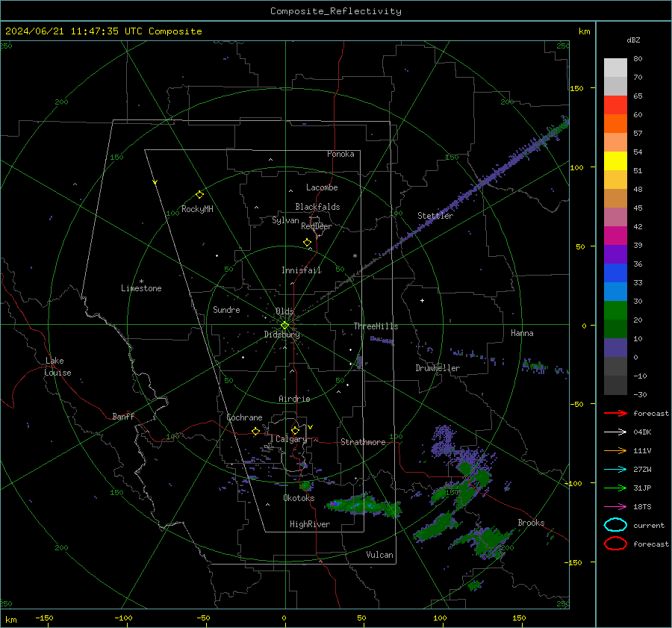Click the dBZ legend heading

tap(633, 40)
